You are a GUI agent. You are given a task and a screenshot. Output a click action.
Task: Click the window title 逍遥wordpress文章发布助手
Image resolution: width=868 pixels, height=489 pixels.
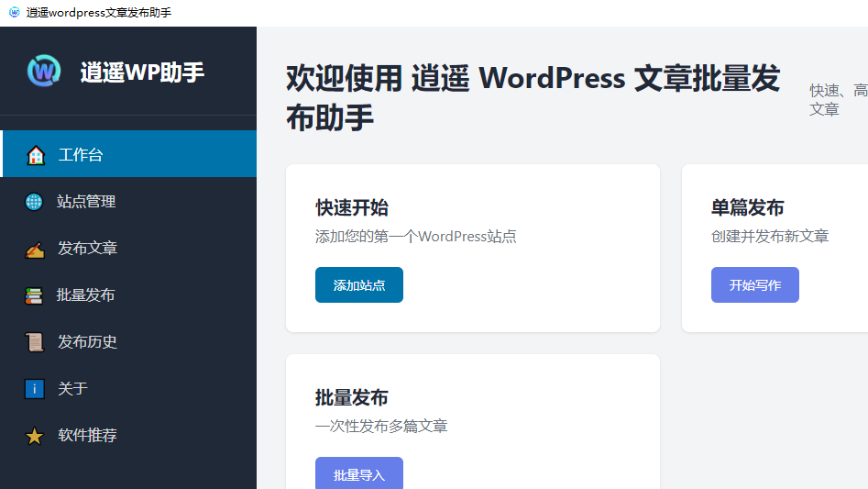(x=99, y=12)
